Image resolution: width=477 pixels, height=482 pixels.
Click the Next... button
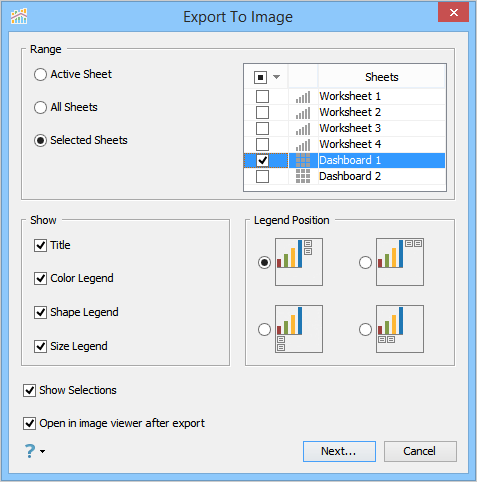tap(339, 451)
